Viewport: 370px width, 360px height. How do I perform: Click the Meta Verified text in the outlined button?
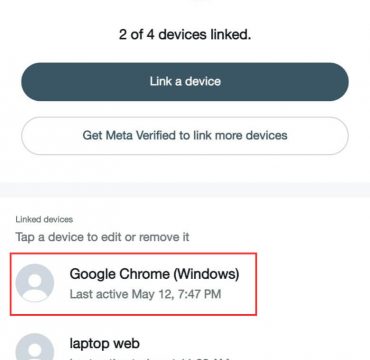pos(141,136)
